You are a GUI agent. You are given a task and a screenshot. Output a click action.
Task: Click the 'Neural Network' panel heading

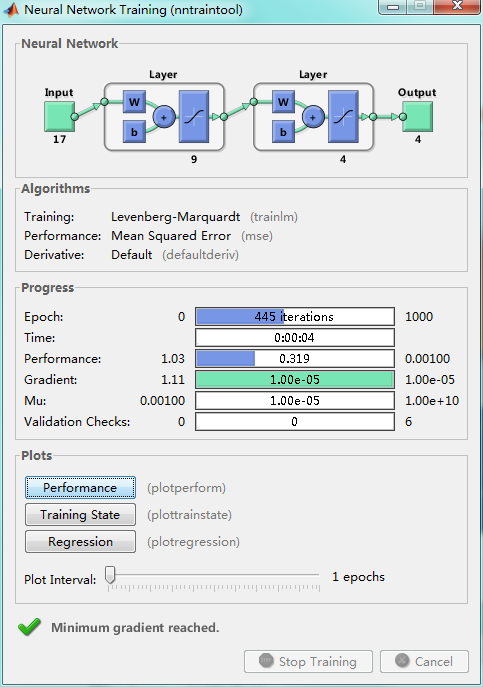(x=70, y=43)
